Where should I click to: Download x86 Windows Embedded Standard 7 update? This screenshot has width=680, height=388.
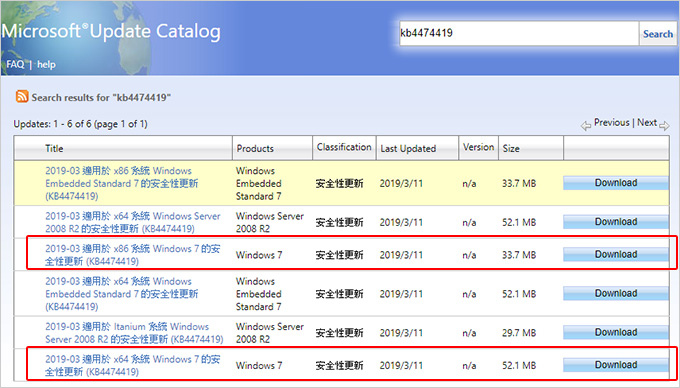tap(616, 183)
